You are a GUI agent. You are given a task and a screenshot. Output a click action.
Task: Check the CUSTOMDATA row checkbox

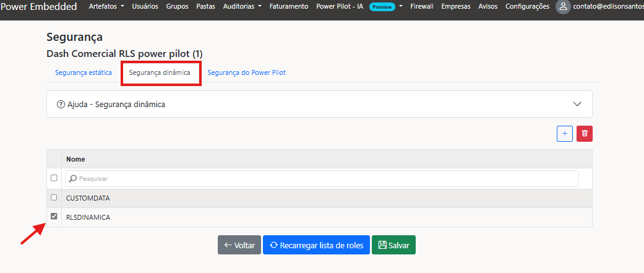pos(54,197)
